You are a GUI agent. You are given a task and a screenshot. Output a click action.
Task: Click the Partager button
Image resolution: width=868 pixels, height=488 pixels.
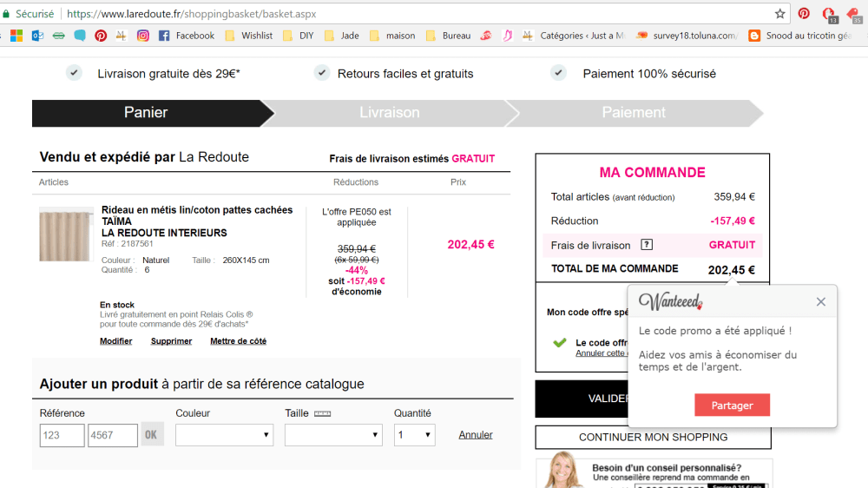732,406
